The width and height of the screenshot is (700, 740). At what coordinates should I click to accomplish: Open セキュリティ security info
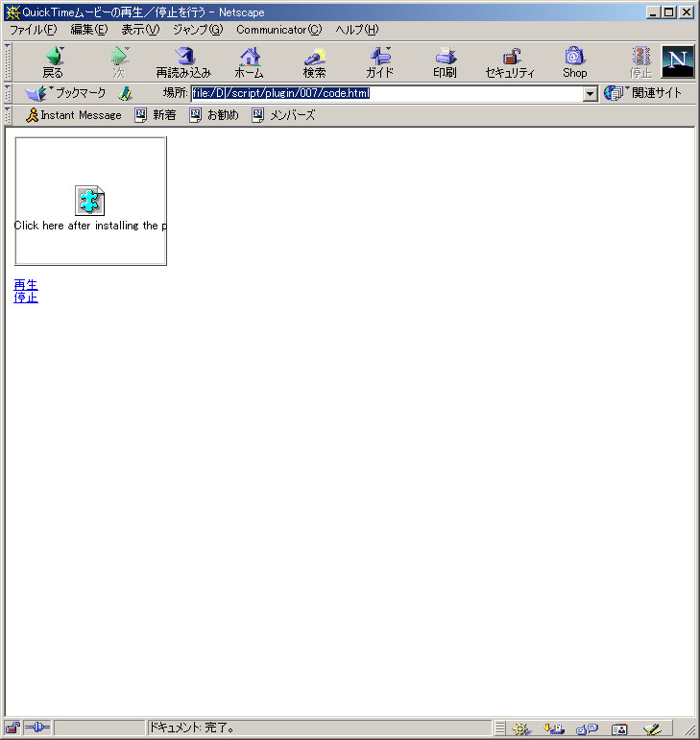coord(510,62)
